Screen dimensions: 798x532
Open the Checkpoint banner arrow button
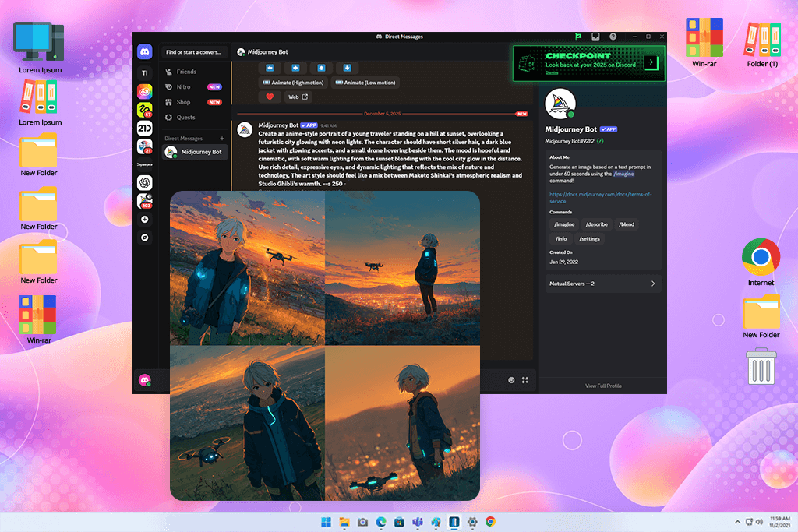click(651, 62)
